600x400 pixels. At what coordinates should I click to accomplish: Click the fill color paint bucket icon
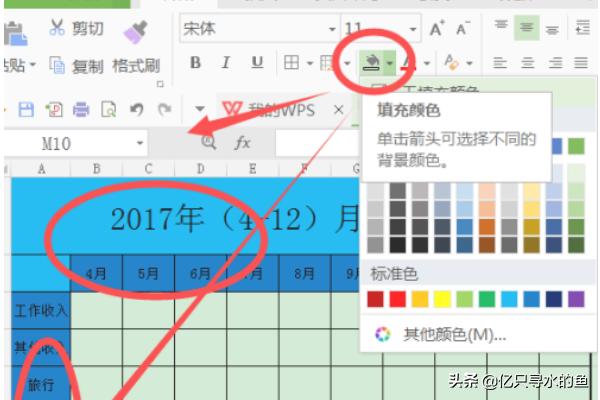pyautogui.click(x=371, y=64)
